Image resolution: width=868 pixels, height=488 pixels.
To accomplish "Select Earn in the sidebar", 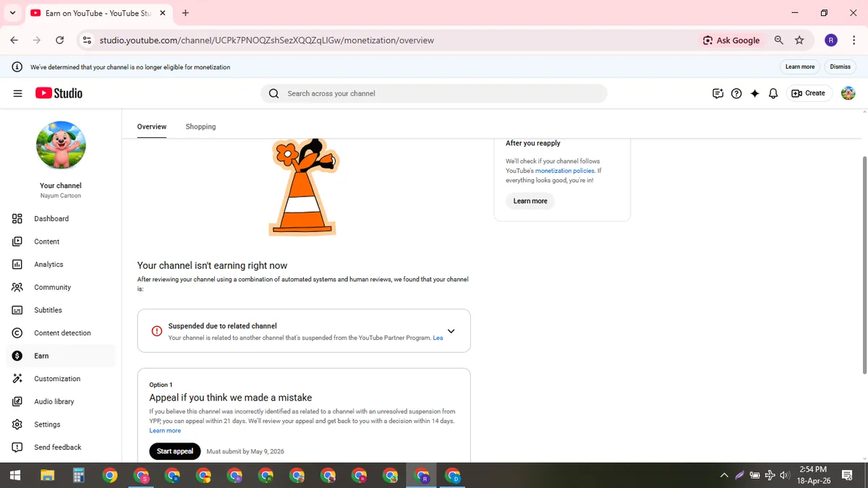I will click(61, 356).
